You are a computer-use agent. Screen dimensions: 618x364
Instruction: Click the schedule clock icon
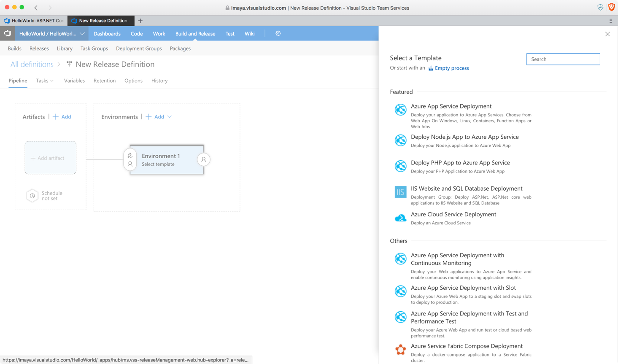tap(32, 196)
